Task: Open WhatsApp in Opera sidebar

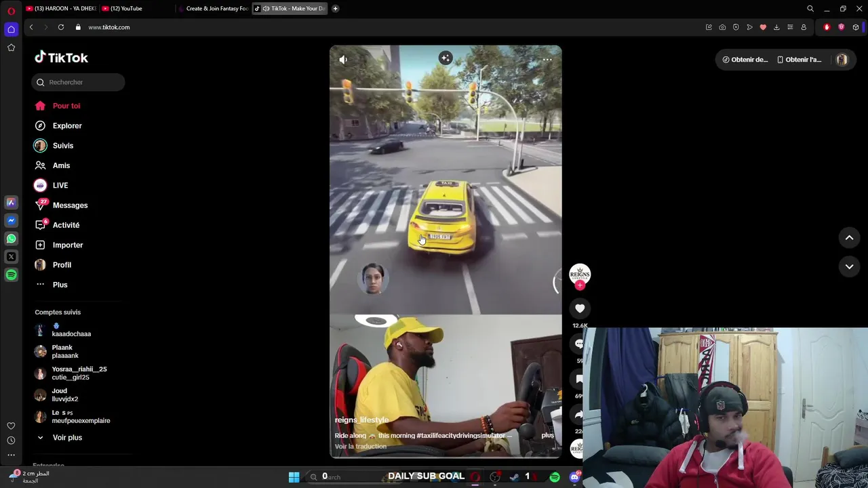Action: (x=11, y=239)
